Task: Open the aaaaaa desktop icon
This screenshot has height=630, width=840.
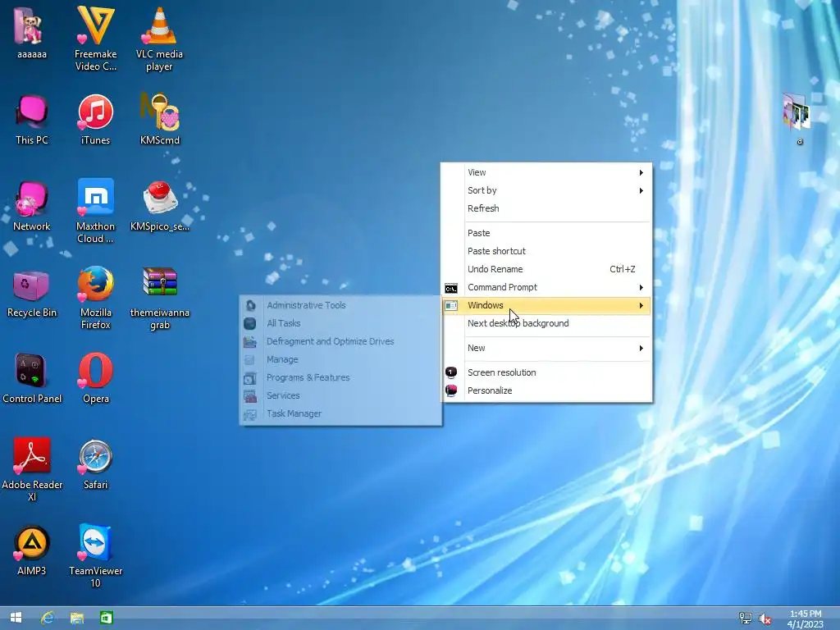Action: click(x=32, y=33)
